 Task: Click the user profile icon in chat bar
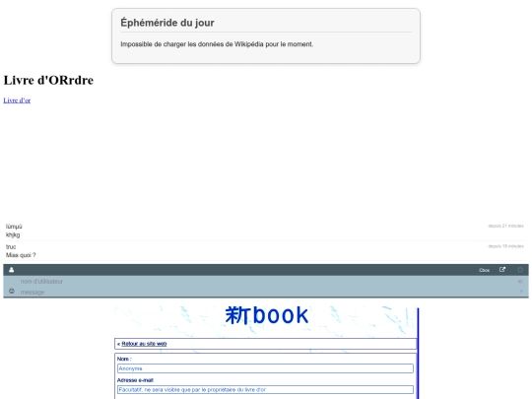coord(11,270)
